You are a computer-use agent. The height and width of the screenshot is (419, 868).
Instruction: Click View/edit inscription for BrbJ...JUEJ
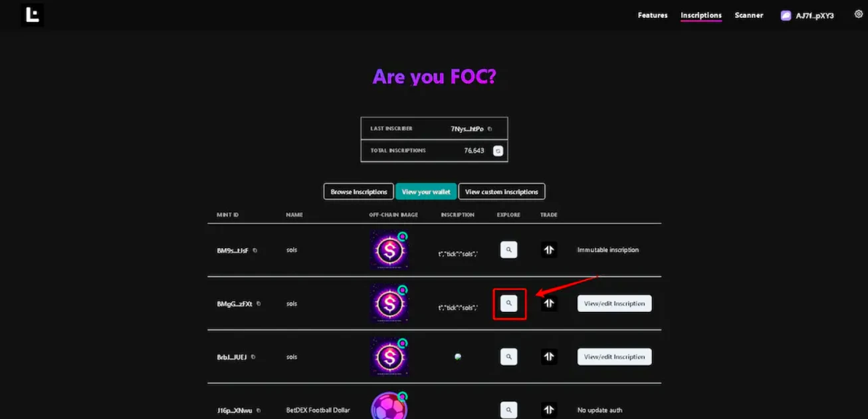tap(614, 356)
